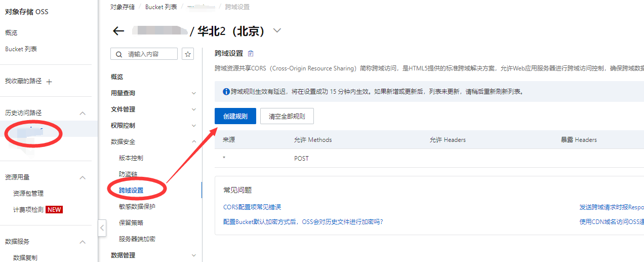The width and height of the screenshot is (644, 262).
Task: Open the bucket region dropdown beside 华北2（北京）
Action: (x=277, y=30)
